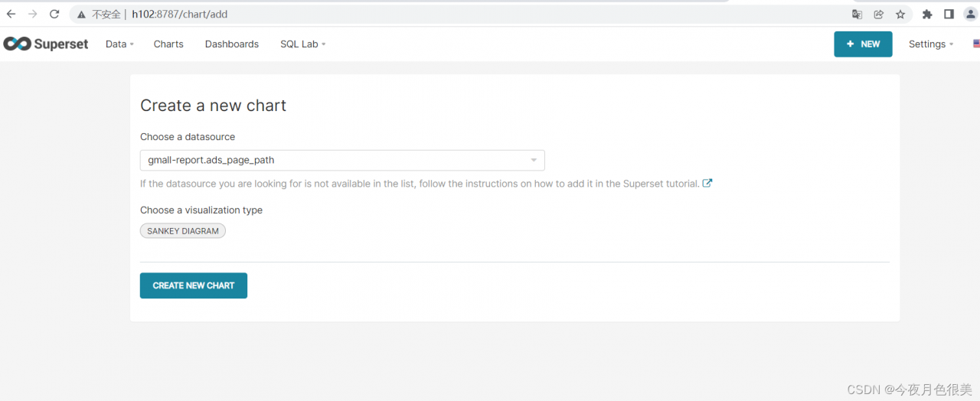This screenshot has height=401, width=980.
Task: Open the translate page icon
Action: tap(857, 14)
